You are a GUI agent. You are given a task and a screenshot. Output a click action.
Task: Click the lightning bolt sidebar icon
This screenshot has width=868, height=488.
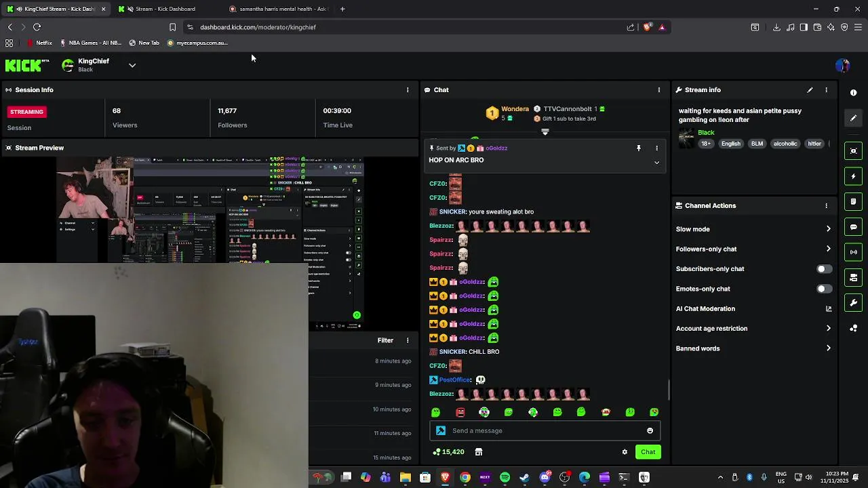click(x=854, y=176)
